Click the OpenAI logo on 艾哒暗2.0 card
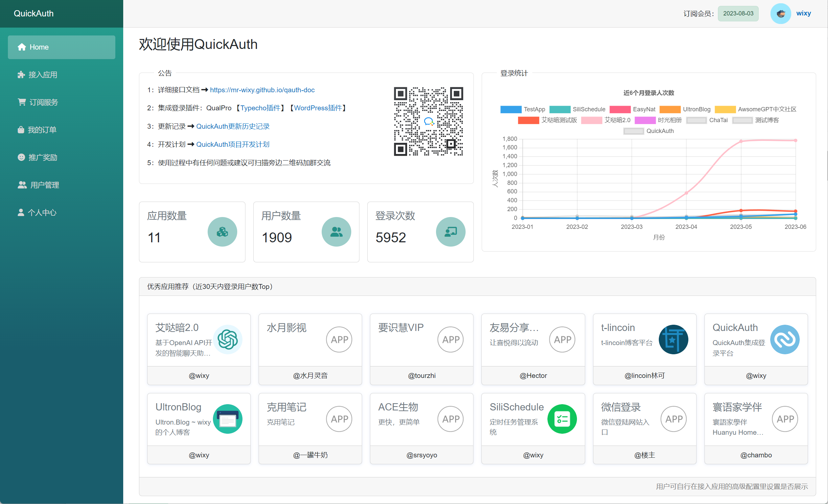This screenshot has height=504, width=828. pyautogui.click(x=227, y=340)
